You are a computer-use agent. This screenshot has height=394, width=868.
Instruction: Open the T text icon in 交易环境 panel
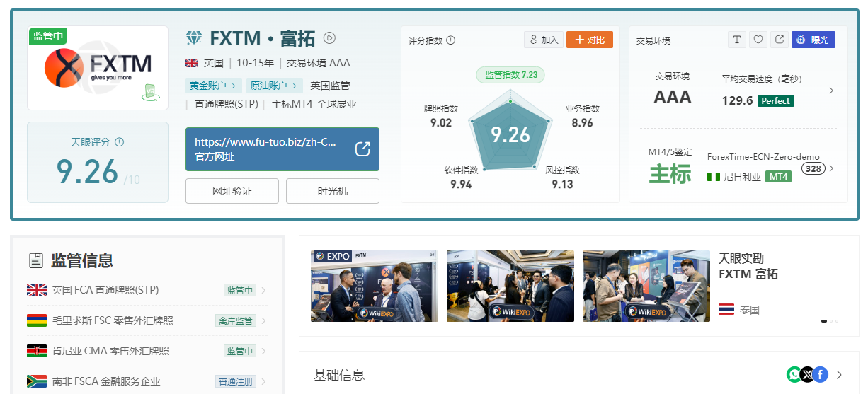tap(737, 40)
